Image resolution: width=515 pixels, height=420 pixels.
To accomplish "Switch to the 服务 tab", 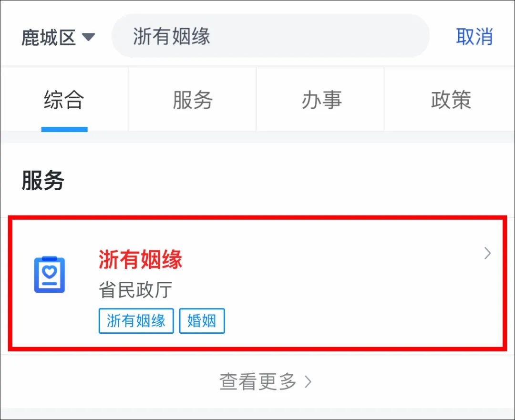I will (x=193, y=100).
